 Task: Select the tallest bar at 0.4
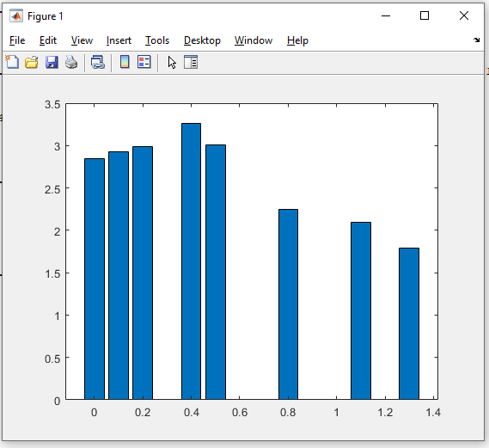191,261
